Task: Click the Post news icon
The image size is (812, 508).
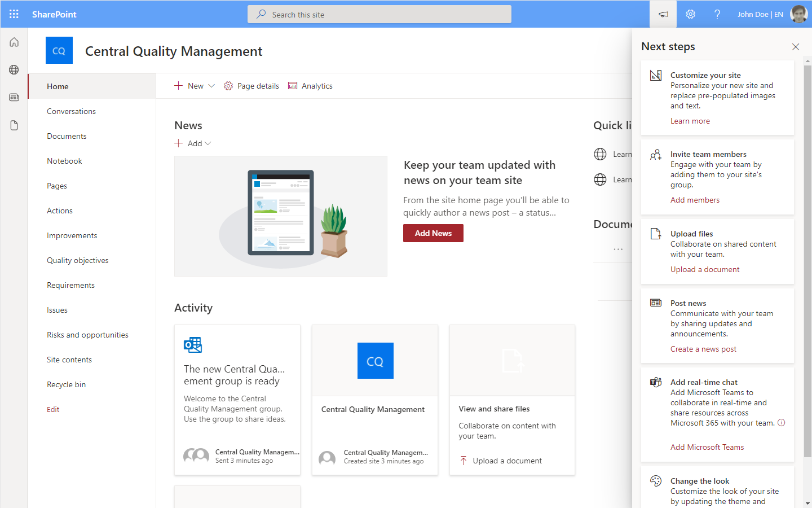Action: (656, 303)
